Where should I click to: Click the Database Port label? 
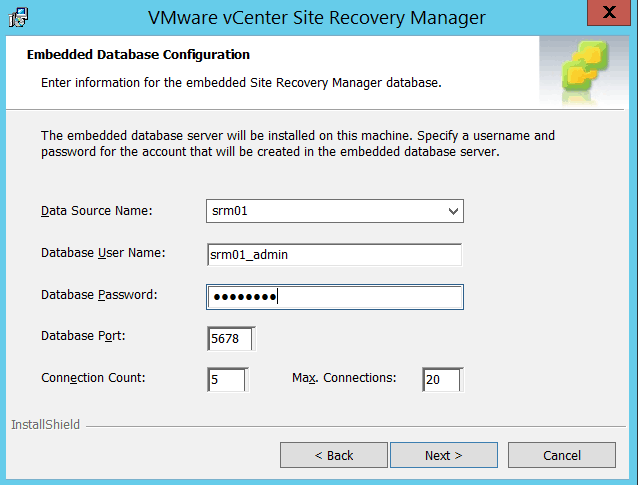tap(82, 336)
